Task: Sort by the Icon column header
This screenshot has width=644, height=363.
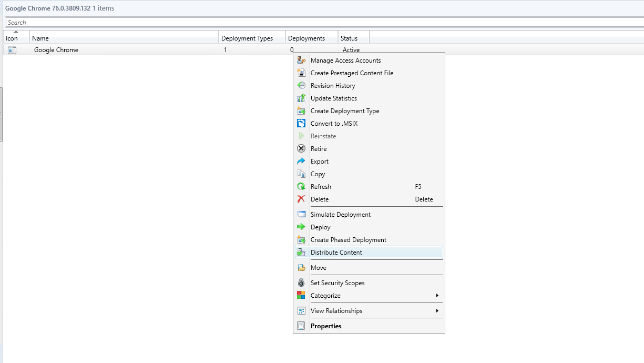Action: [x=16, y=37]
